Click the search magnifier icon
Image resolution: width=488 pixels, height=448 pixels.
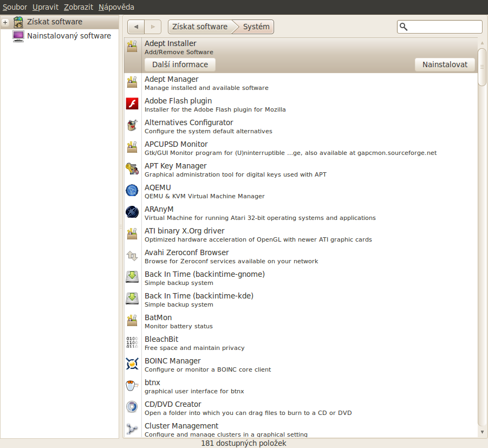coord(404,27)
